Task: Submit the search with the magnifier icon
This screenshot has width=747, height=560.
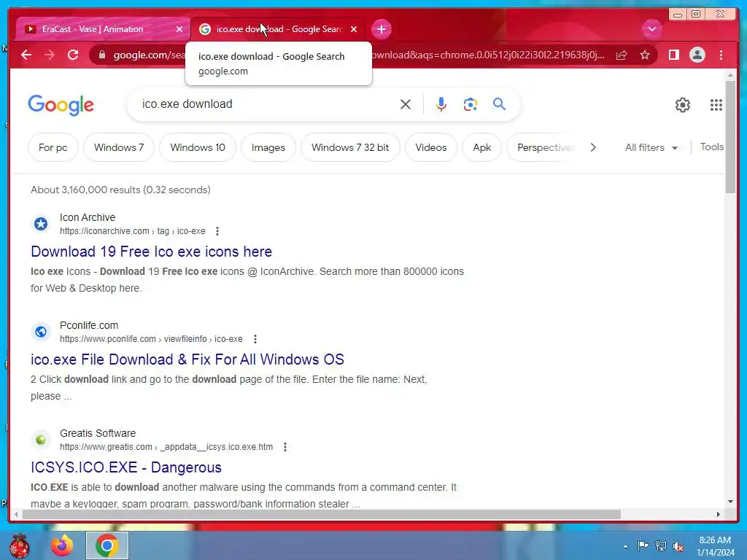Action: pyautogui.click(x=499, y=104)
